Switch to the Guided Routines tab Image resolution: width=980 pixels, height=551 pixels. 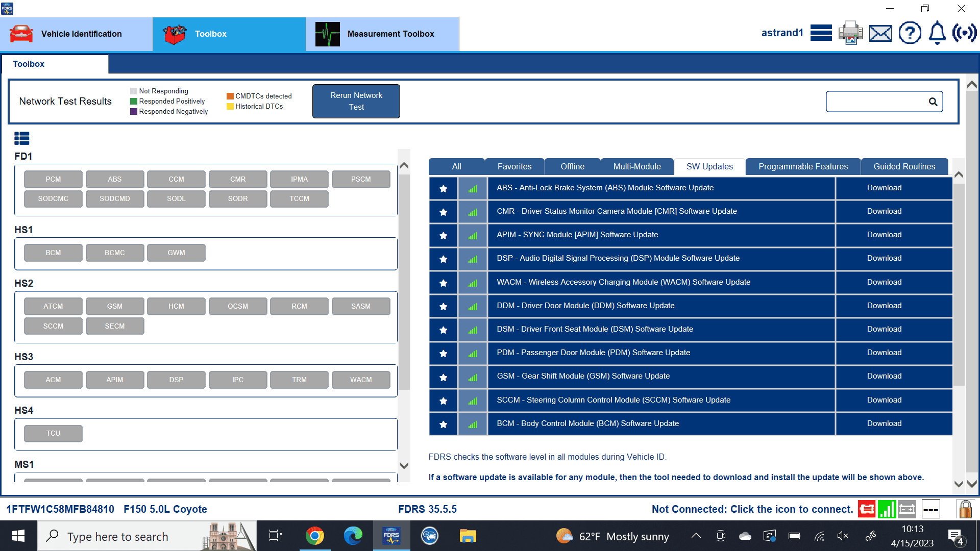(904, 167)
